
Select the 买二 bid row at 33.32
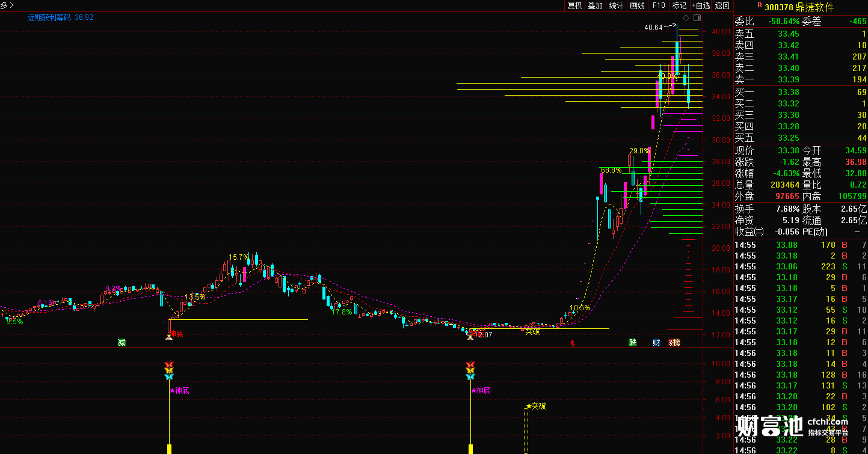(801, 104)
